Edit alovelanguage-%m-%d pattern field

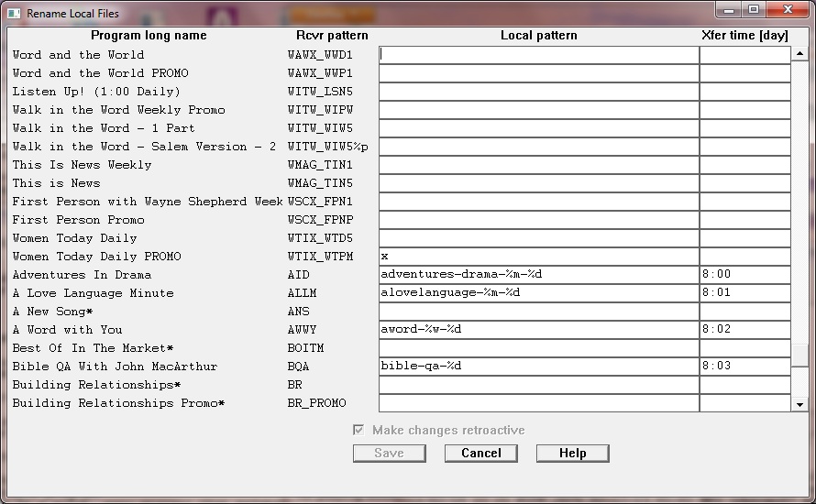point(539,293)
